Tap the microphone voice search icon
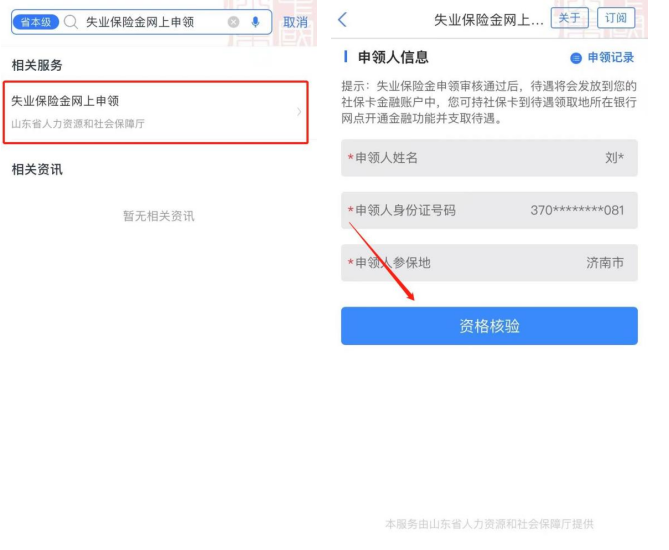This screenshot has height=550, width=669. (x=256, y=22)
